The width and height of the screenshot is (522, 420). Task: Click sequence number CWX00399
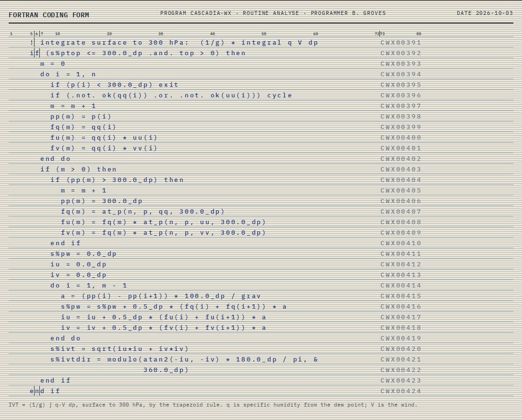(x=401, y=127)
